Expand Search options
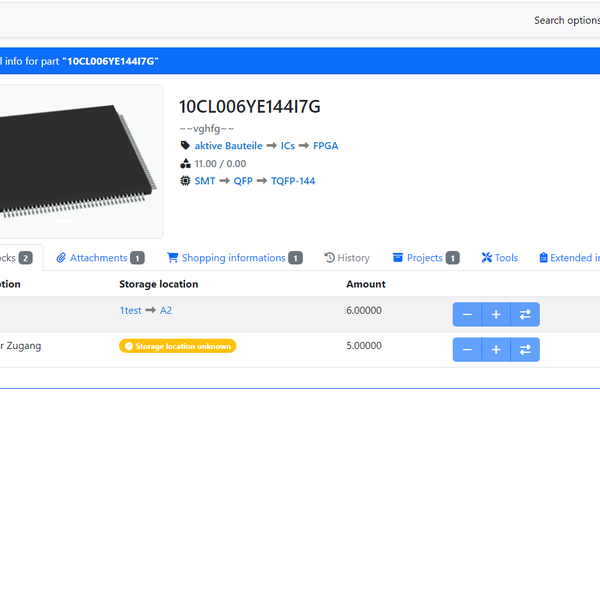The image size is (600, 600). [x=566, y=20]
